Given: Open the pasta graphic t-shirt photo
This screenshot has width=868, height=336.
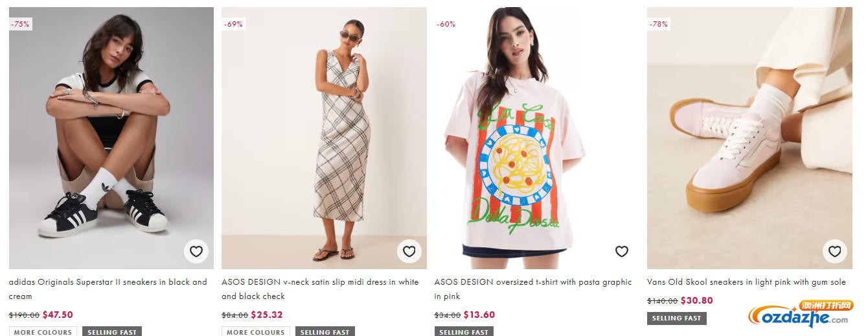Looking at the screenshot, I should (x=536, y=130).
